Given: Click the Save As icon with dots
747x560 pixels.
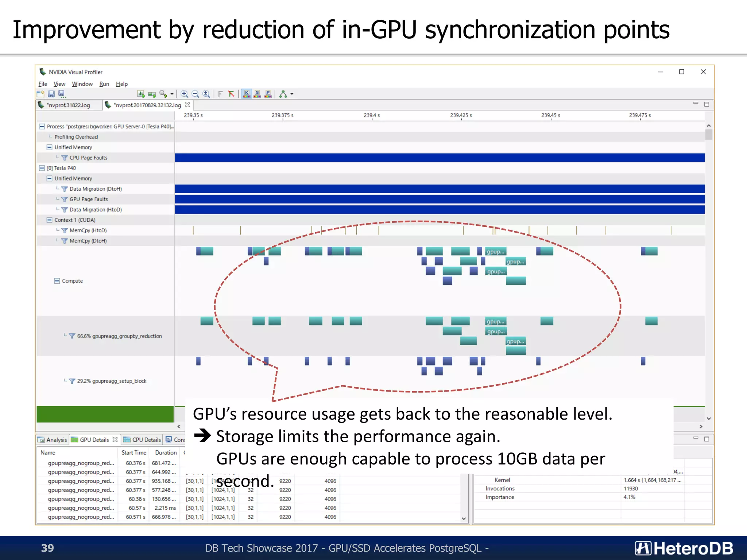Looking at the screenshot, I should [62, 94].
